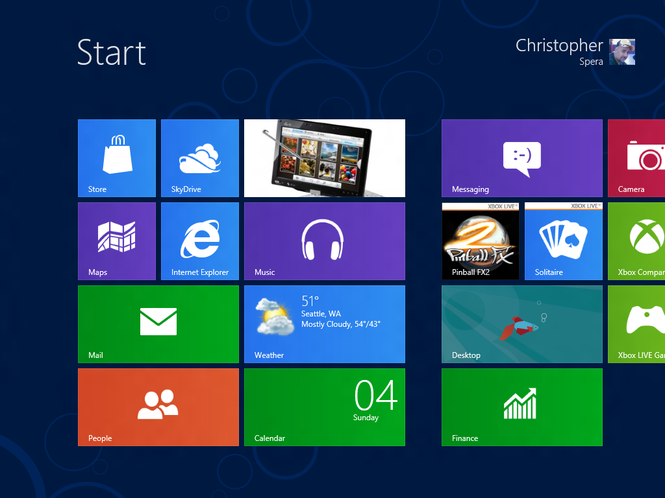The height and width of the screenshot is (498, 665).
Task: Open the Calendar tile
Action: (324, 407)
